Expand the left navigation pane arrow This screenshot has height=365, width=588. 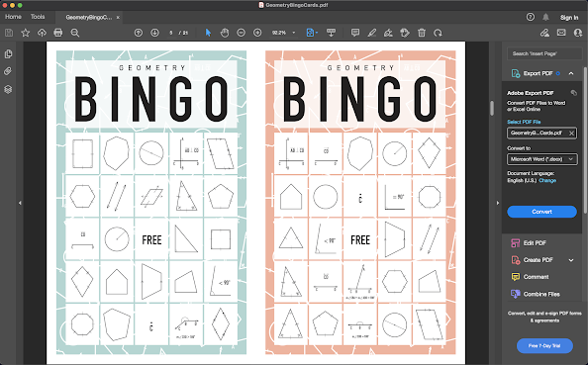click(x=20, y=203)
